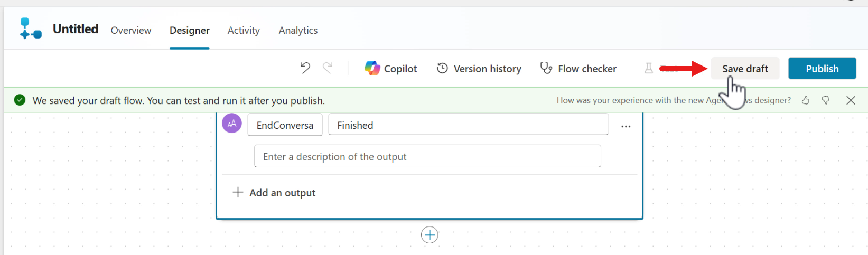
Task: Dismiss the draft saved notification
Action: (851, 100)
